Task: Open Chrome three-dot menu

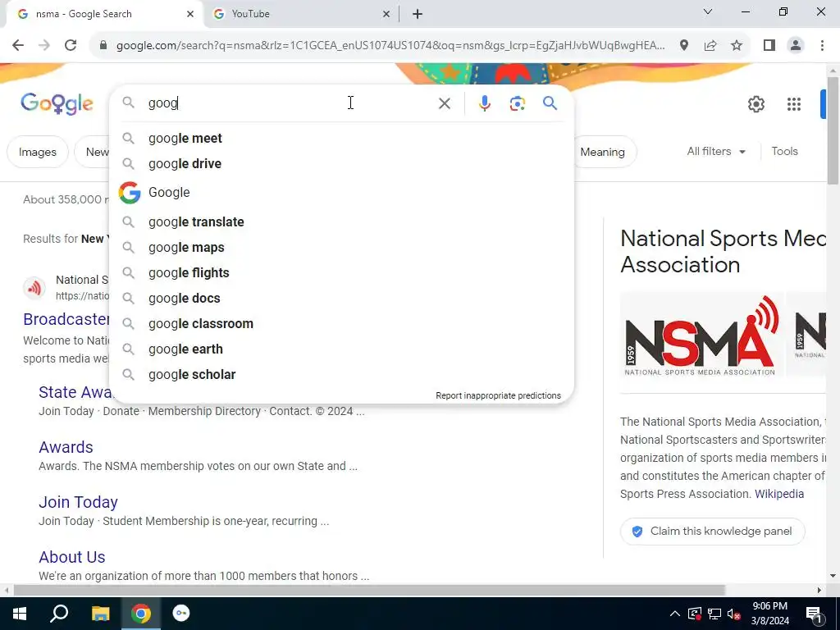Action: [x=822, y=46]
